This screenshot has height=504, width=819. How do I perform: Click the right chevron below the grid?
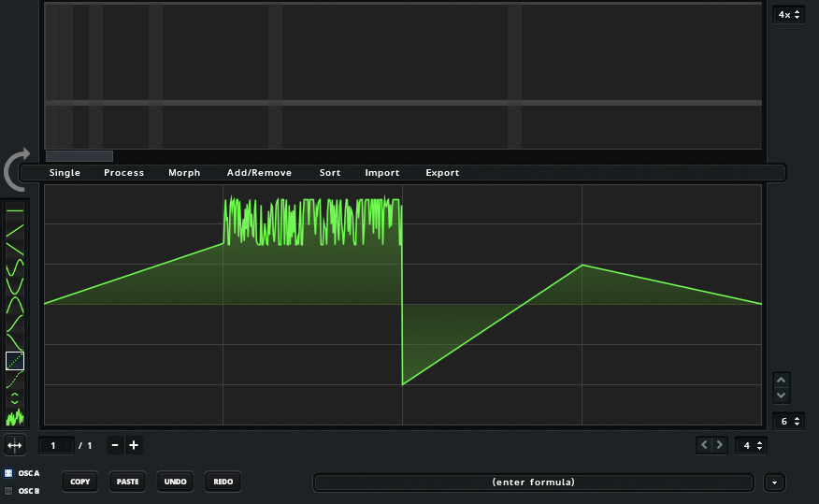coord(719,445)
